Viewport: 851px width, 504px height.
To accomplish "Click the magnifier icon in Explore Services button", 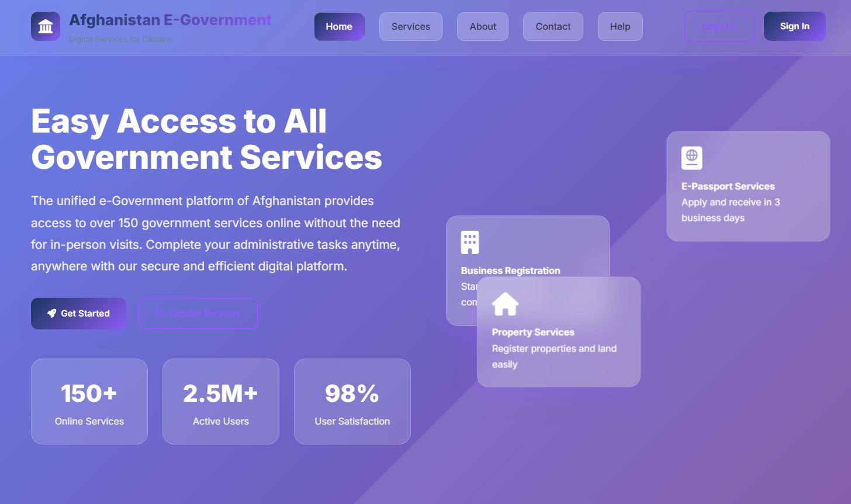I will coord(160,314).
